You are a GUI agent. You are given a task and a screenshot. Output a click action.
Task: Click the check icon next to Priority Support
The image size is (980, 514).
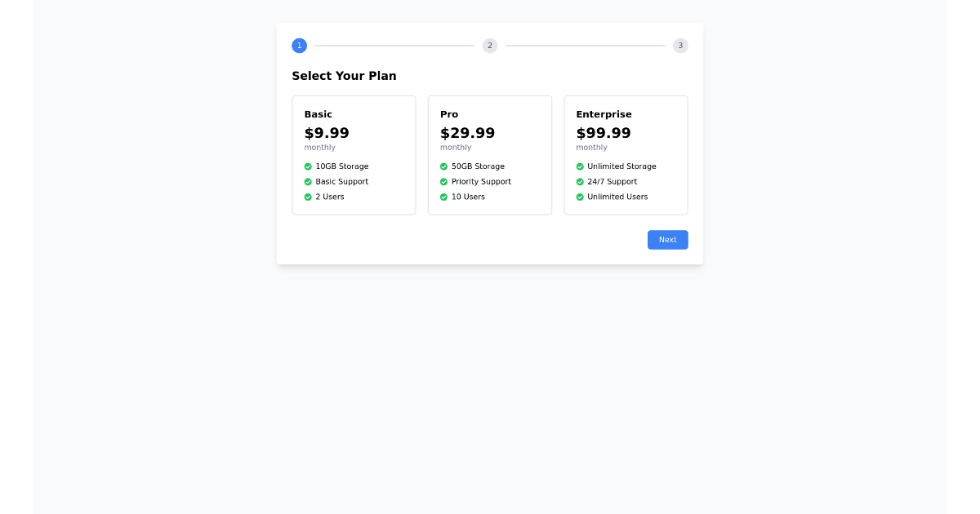(x=443, y=182)
